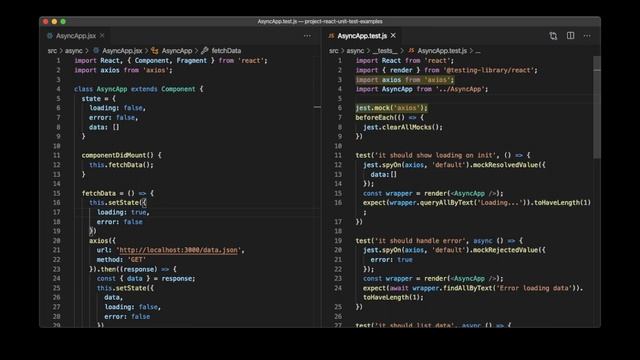Split the right editor with split icon

pyautogui.click(x=571, y=36)
